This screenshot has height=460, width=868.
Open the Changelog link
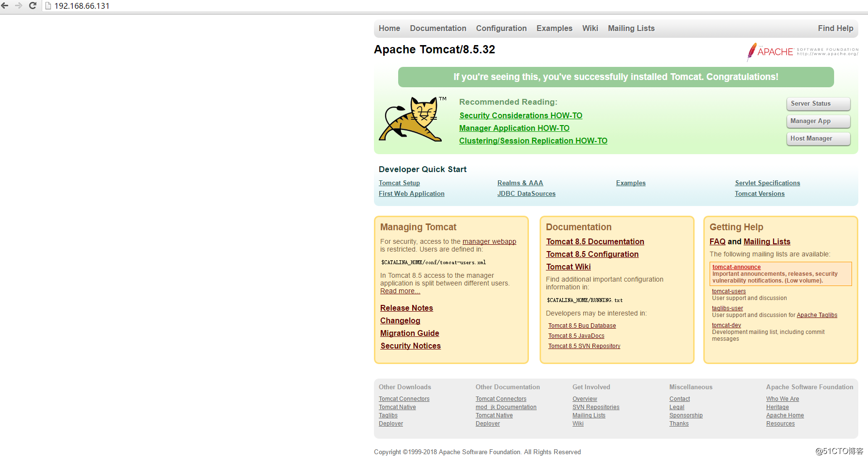pos(400,320)
